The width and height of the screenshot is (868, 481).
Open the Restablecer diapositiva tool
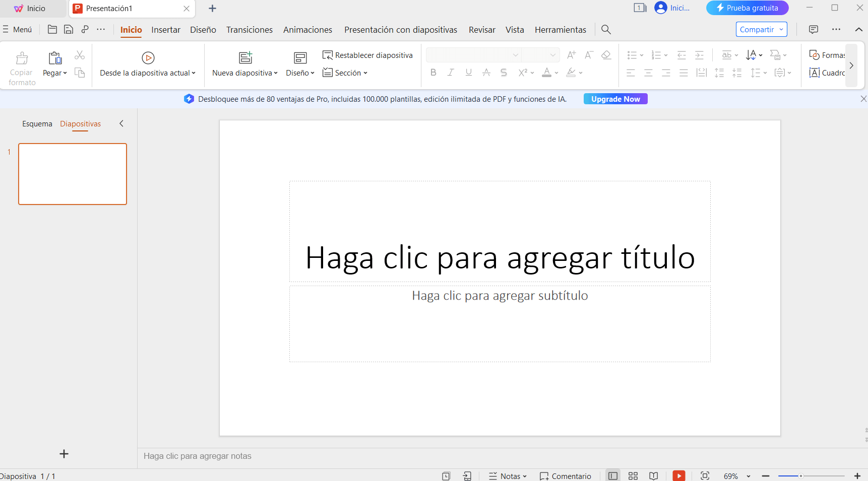[367, 55]
